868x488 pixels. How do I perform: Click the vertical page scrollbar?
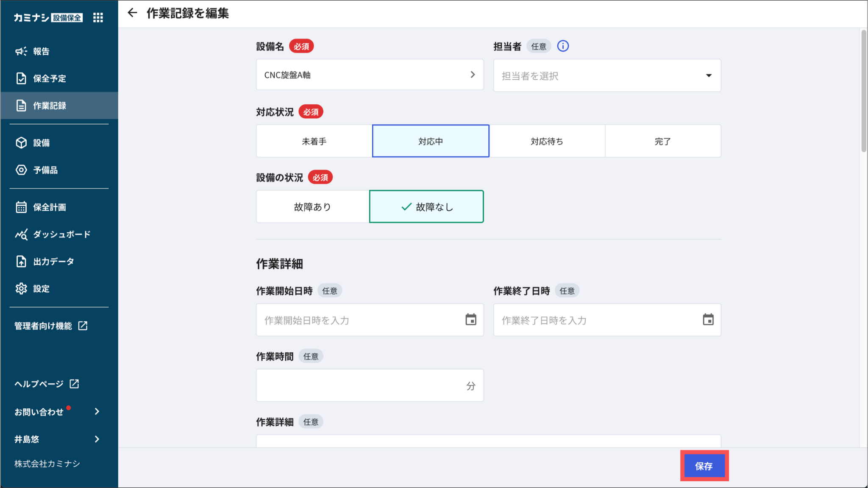coord(863,91)
